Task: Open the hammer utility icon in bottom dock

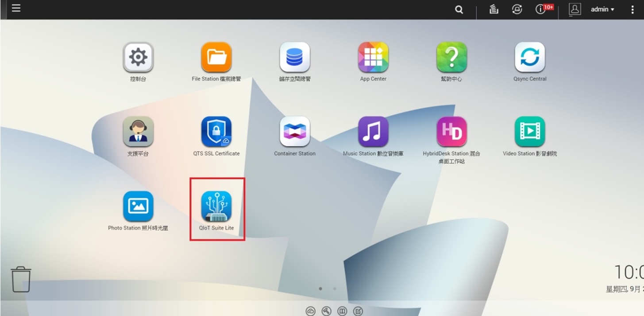Action: (326, 311)
